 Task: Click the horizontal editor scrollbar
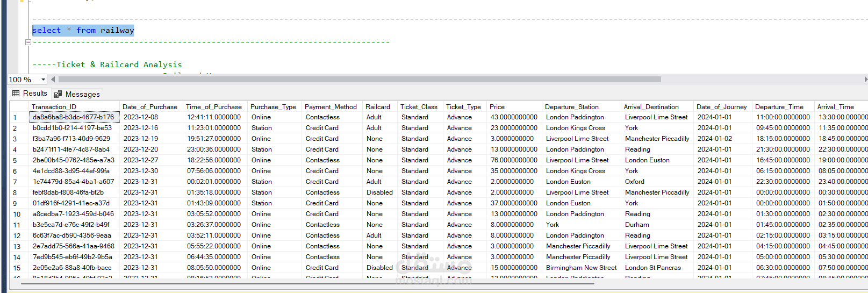coord(359,80)
